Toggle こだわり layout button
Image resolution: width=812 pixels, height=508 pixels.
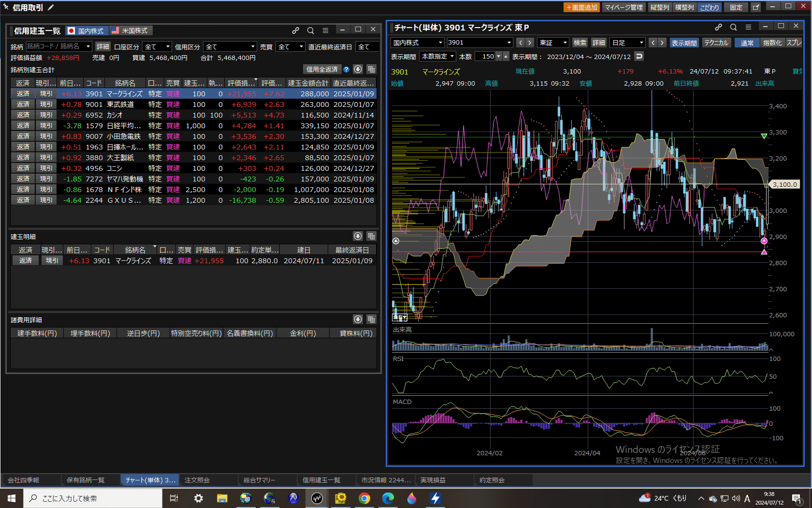(x=710, y=7)
